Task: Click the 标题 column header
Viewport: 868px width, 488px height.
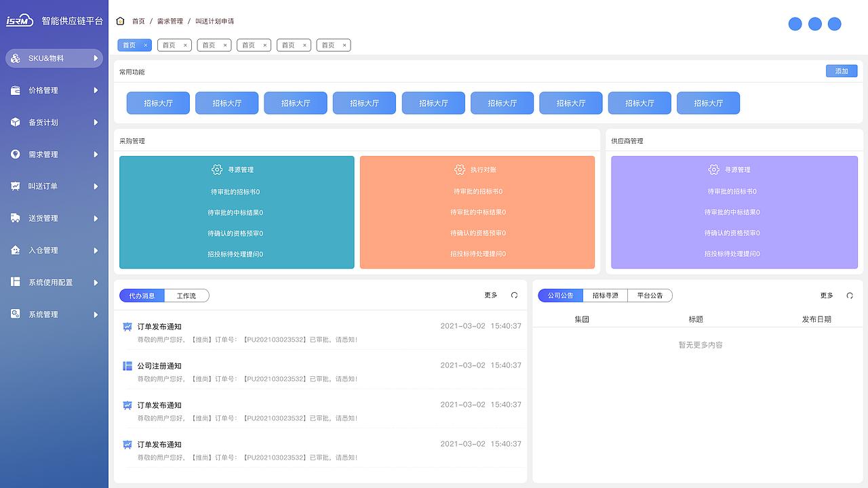Action: coord(696,319)
